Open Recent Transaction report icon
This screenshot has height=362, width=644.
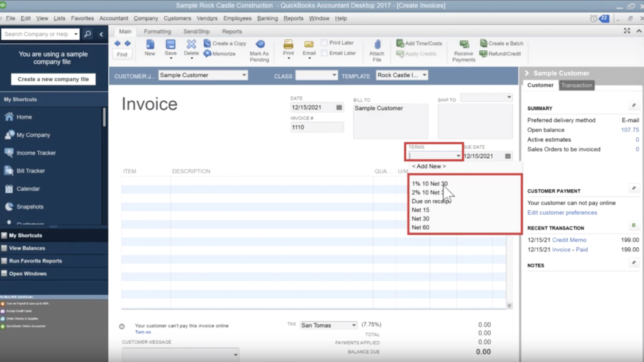634,225
